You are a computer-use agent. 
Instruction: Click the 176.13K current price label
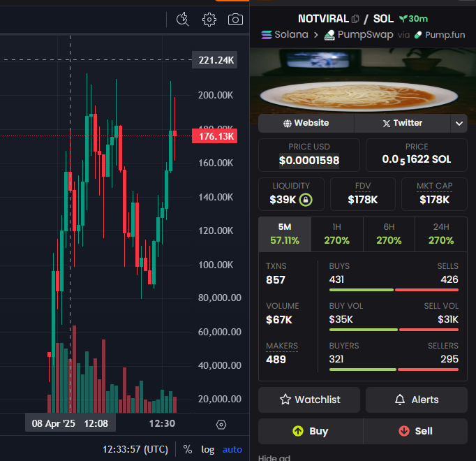click(x=215, y=136)
